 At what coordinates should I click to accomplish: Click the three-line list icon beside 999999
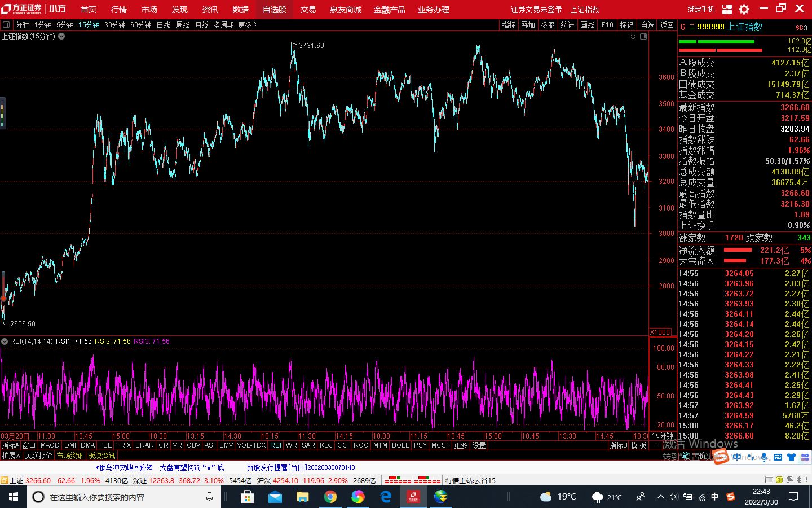coord(692,27)
